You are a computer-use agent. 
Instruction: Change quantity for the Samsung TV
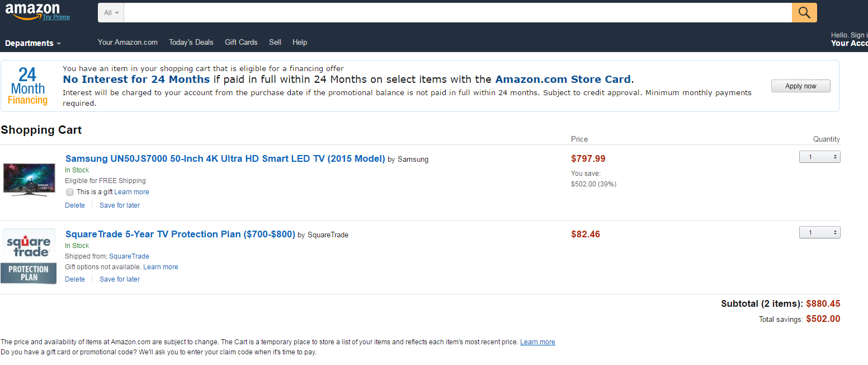tap(819, 157)
